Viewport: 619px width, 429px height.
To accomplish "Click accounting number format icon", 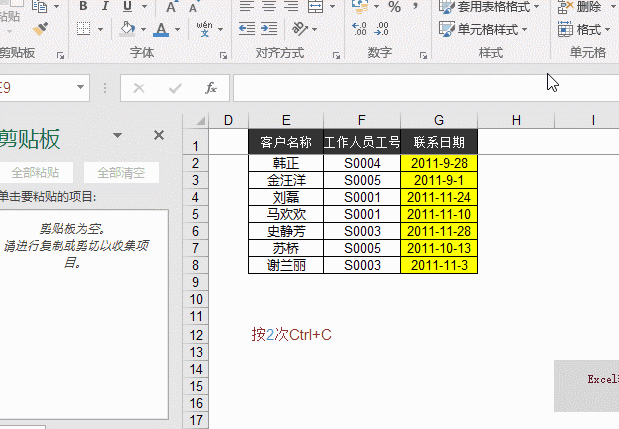I will (x=360, y=6).
